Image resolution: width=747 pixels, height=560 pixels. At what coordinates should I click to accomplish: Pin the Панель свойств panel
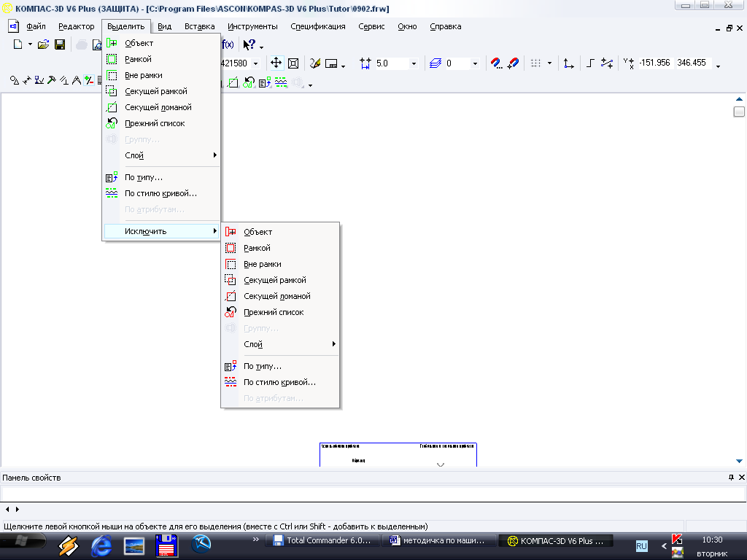click(x=731, y=477)
